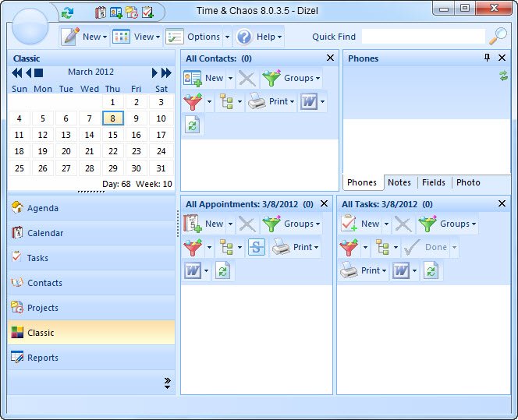The height and width of the screenshot is (420, 518).
Task: Select March 8 in the calendar
Action: tap(112, 118)
